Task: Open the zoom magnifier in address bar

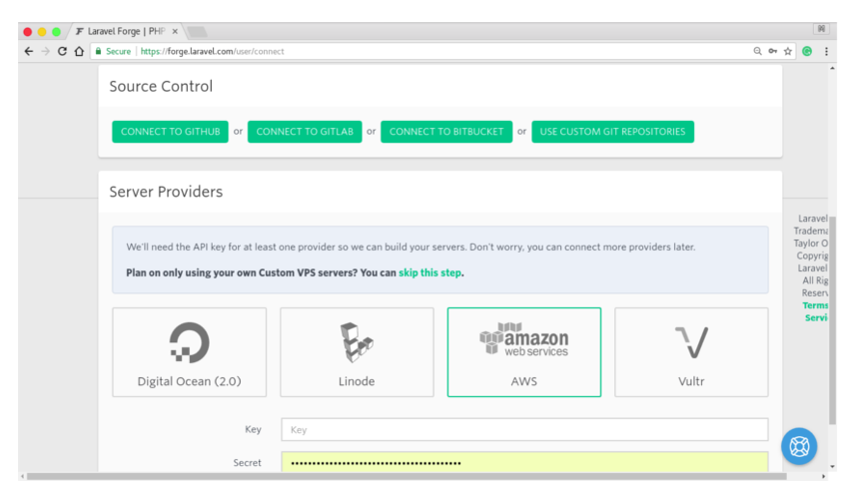Action: pos(757,51)
